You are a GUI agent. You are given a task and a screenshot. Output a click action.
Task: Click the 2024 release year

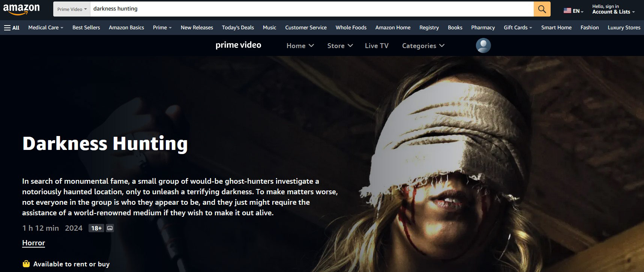click(74, 228)
